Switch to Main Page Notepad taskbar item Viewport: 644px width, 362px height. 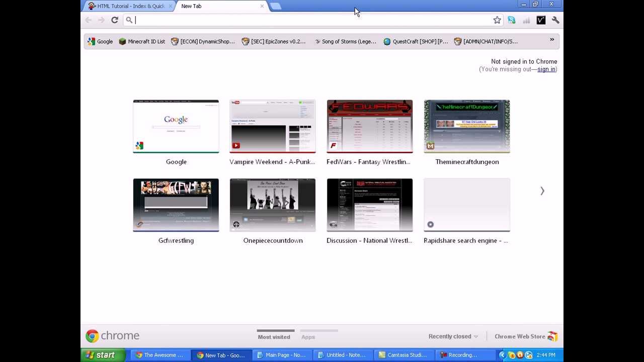(281, 355)
